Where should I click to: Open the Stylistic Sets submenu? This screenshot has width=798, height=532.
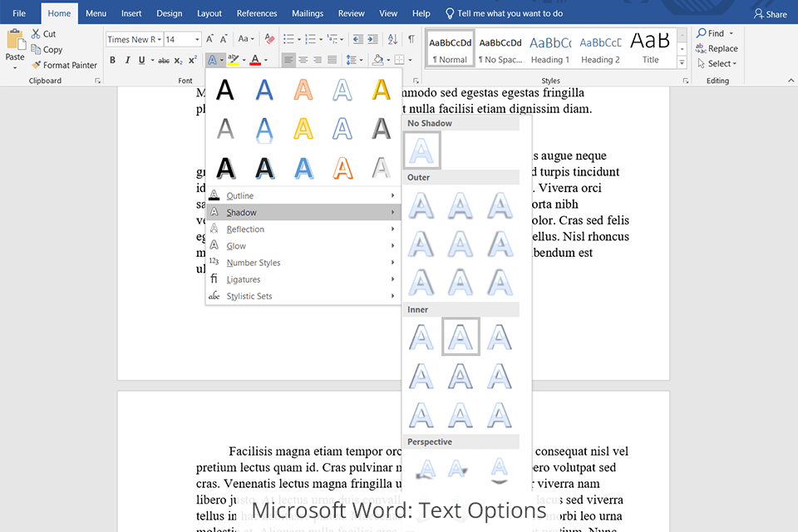tap(303, 296)
